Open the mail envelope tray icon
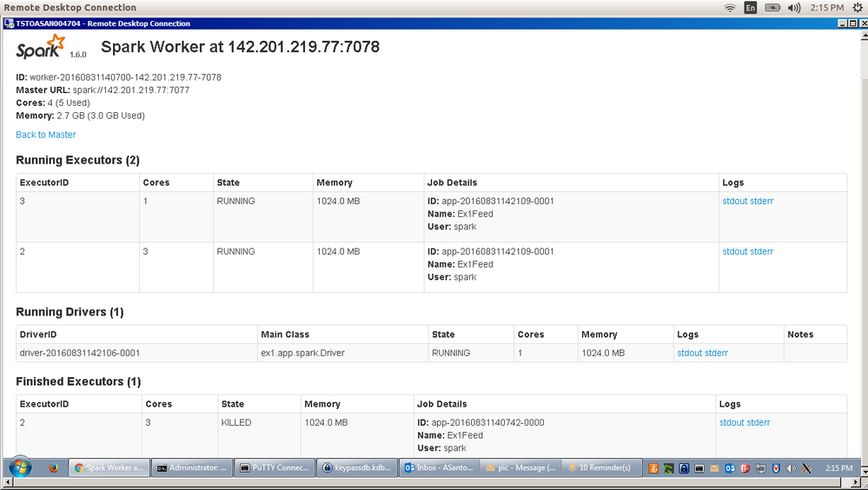The image size is (868, 490). tap(715, 468)
